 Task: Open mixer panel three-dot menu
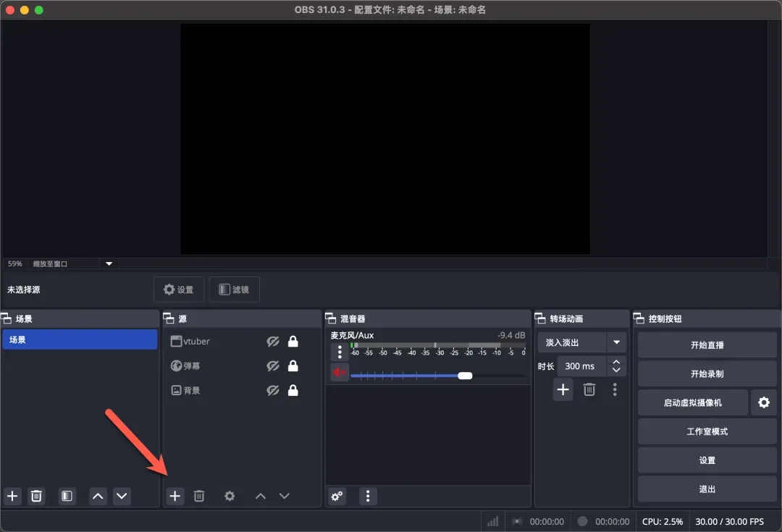point(368,496)
